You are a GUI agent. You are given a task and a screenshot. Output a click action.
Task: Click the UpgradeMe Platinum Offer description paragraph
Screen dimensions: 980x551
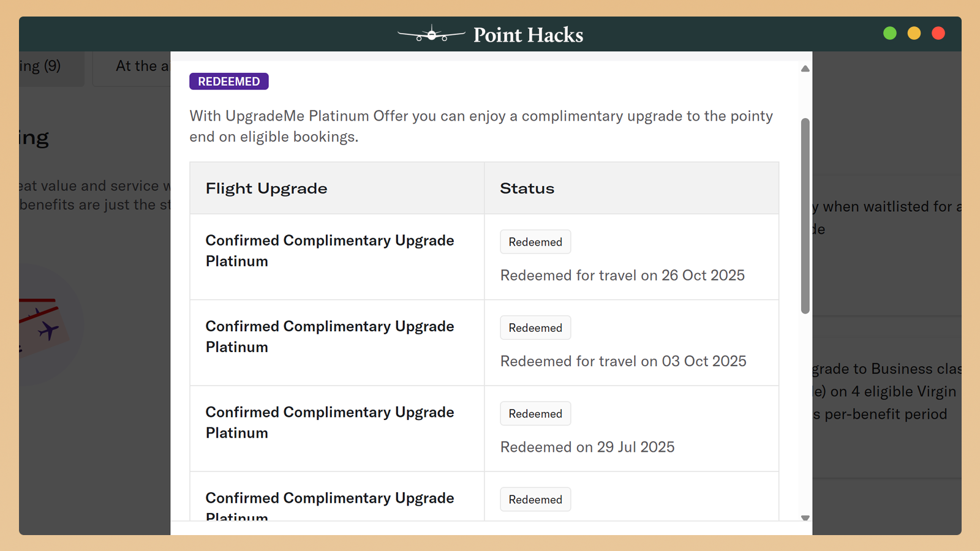pos(481,126)
